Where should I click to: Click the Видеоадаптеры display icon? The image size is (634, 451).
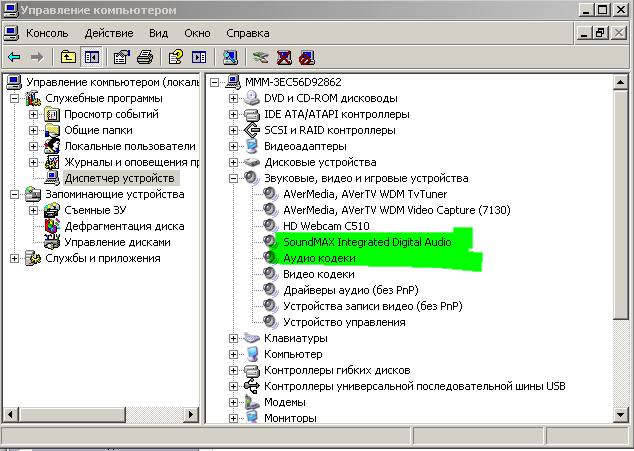pyautogui.click(x=252, y=146)
